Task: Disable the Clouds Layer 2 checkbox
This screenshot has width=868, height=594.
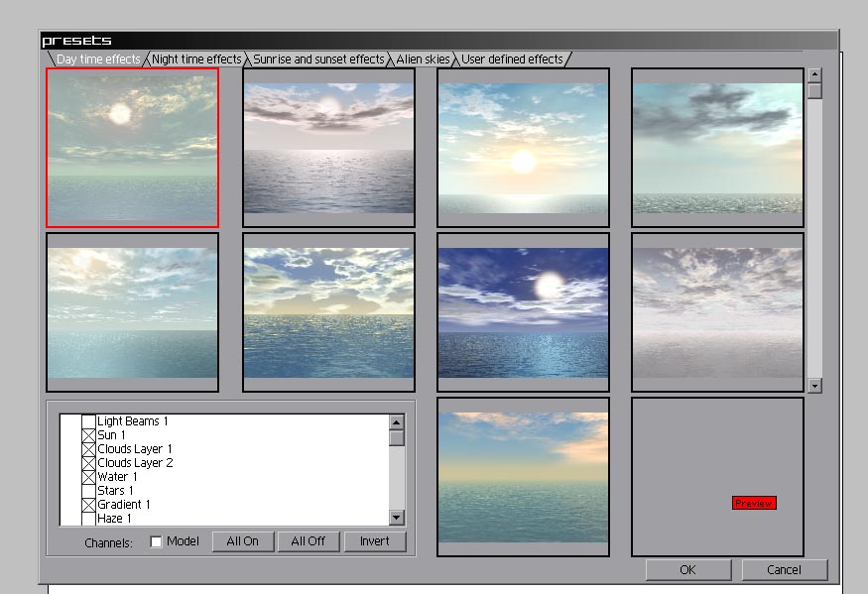Action: pos(88,463)
